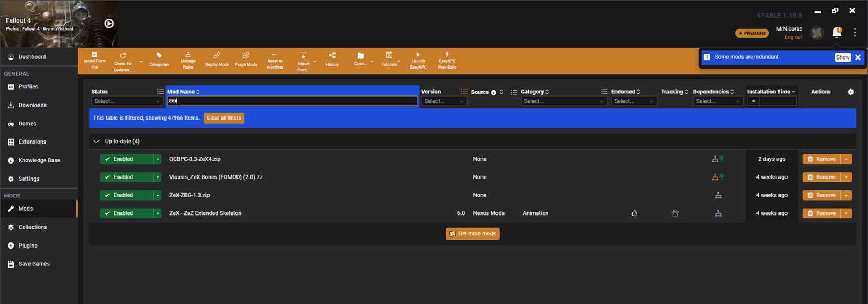
Task: Open Manage Rules tool
Action: [x=188, y=61]
